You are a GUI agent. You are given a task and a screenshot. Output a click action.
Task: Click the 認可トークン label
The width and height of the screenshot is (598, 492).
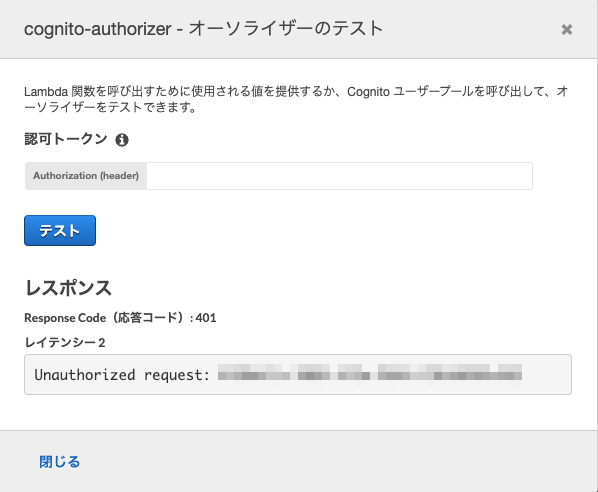coord(66,139)
